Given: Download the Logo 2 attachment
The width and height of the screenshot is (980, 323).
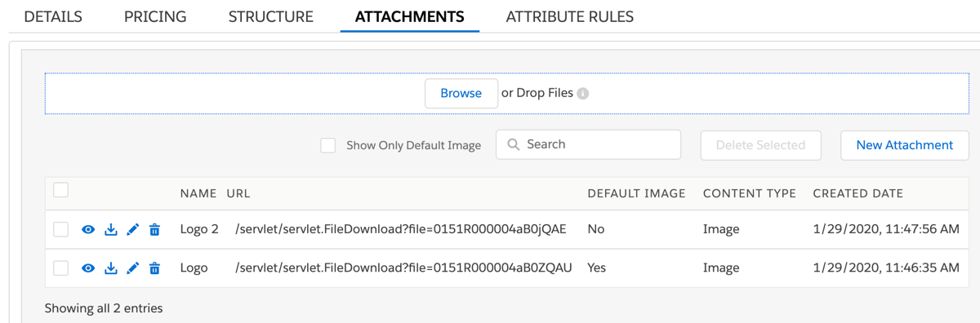Looking at the screenshot, I should (111, 230).
